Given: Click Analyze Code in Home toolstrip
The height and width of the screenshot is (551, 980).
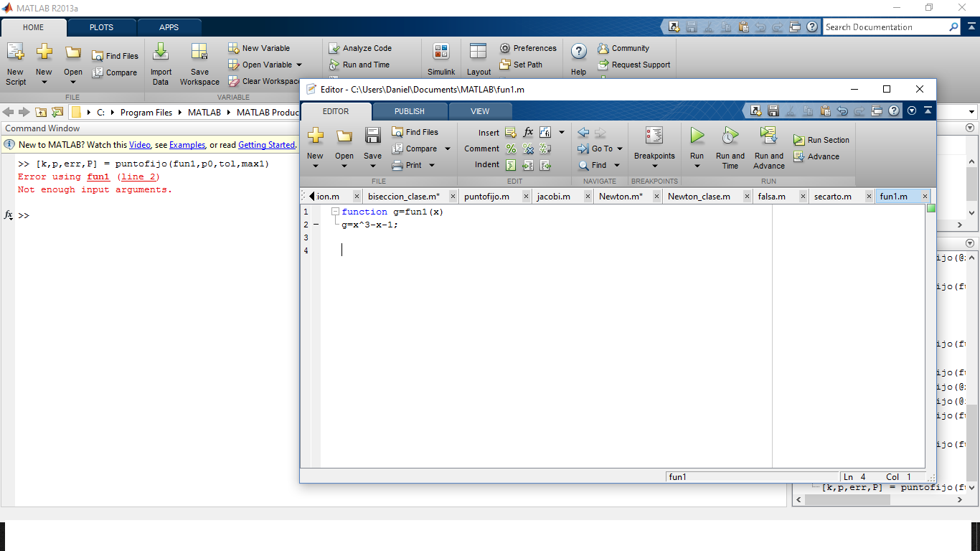Looking at the screenshot, I should click(x=360, y=48).
